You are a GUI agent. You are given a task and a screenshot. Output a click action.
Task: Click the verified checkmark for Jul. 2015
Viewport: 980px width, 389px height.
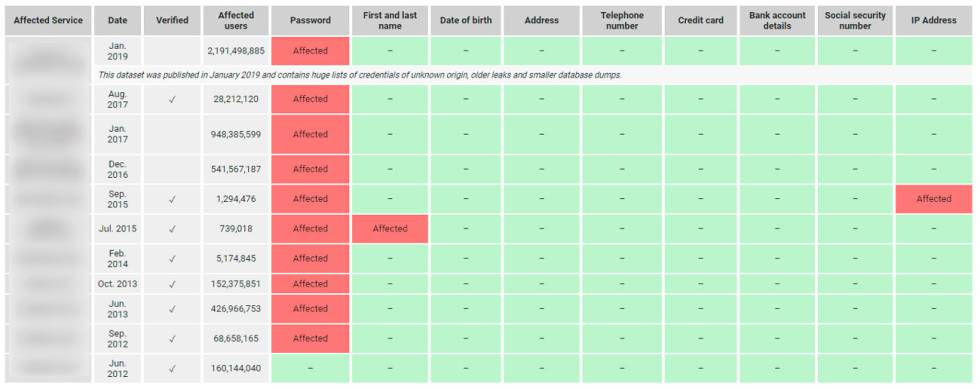point(172,229)
